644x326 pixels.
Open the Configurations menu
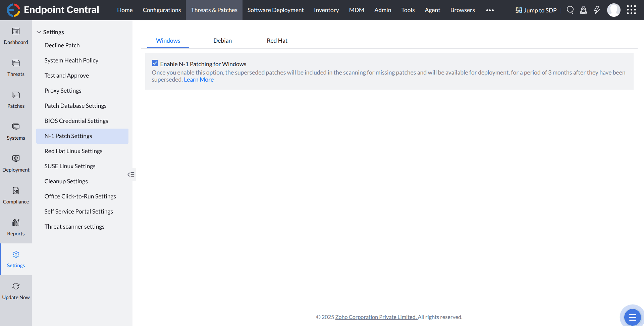(162, 10)
